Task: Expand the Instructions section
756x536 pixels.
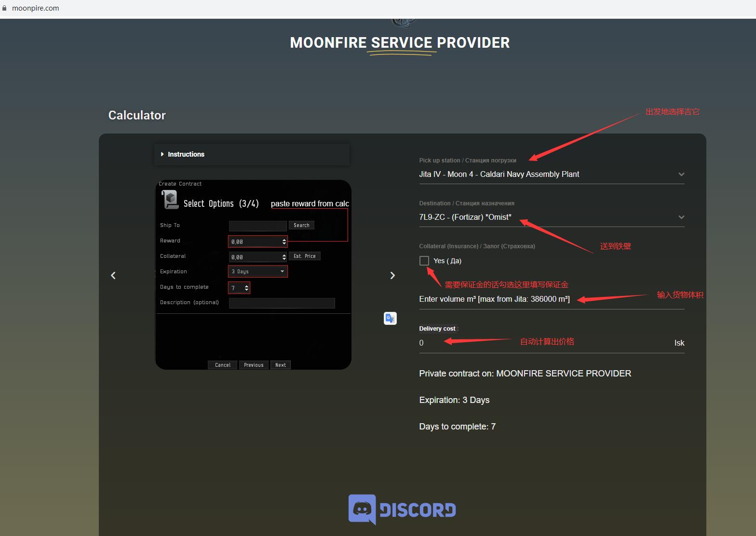Action: (252, 154)
